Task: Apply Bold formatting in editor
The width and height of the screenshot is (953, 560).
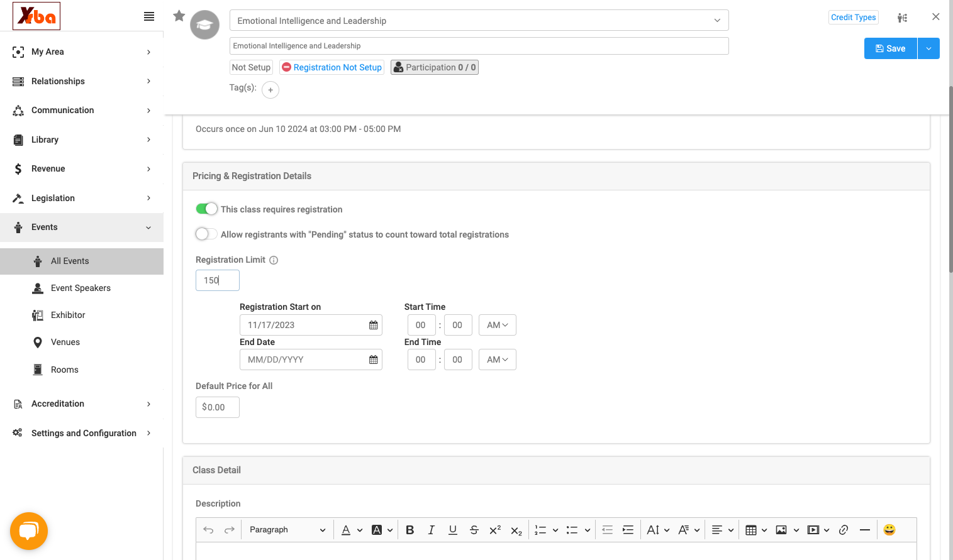Action: coord(410,530)
